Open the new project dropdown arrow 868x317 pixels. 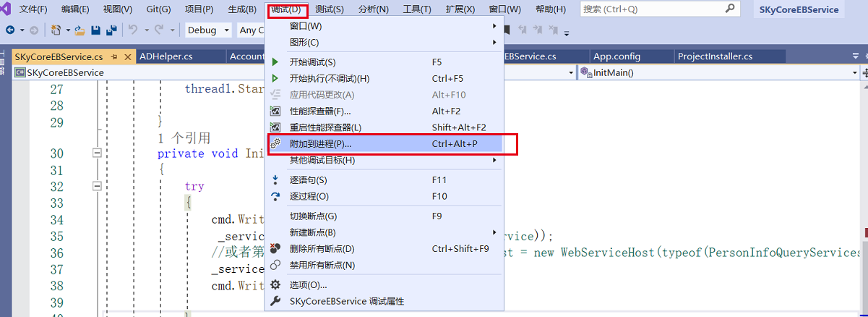pyautogui.click(x=68, y=30)
